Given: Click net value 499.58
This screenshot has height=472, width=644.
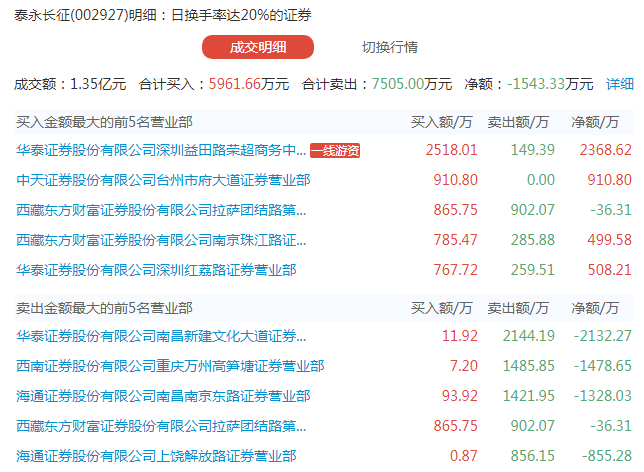Looking at the screenshot, I should tap(610, 240).
